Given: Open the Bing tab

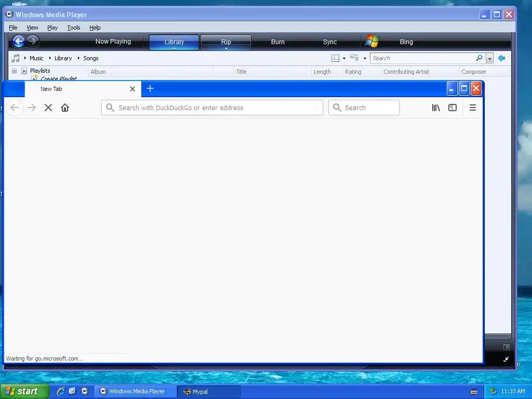Looking at the screenshot, I should point(406,42).
